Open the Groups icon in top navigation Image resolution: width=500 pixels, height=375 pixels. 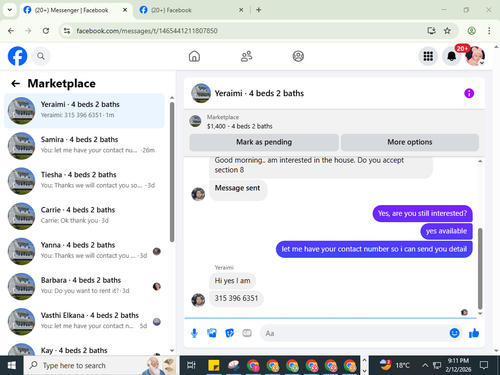298,56
